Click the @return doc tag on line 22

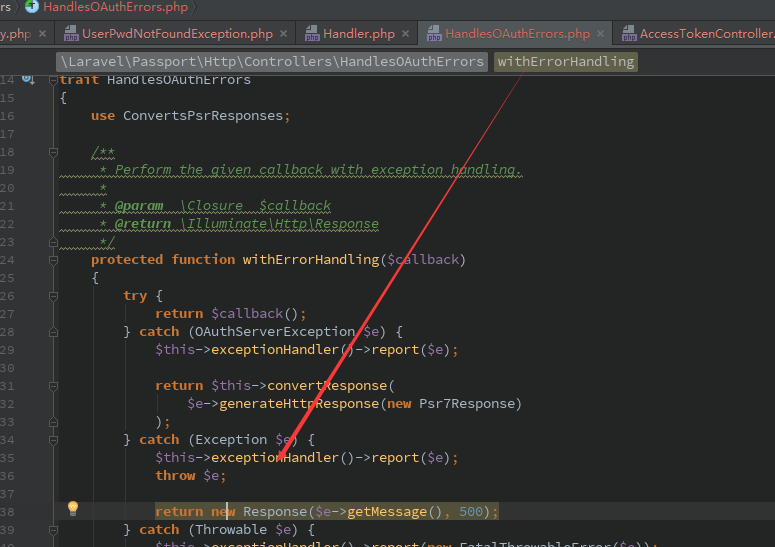point(143,224)
